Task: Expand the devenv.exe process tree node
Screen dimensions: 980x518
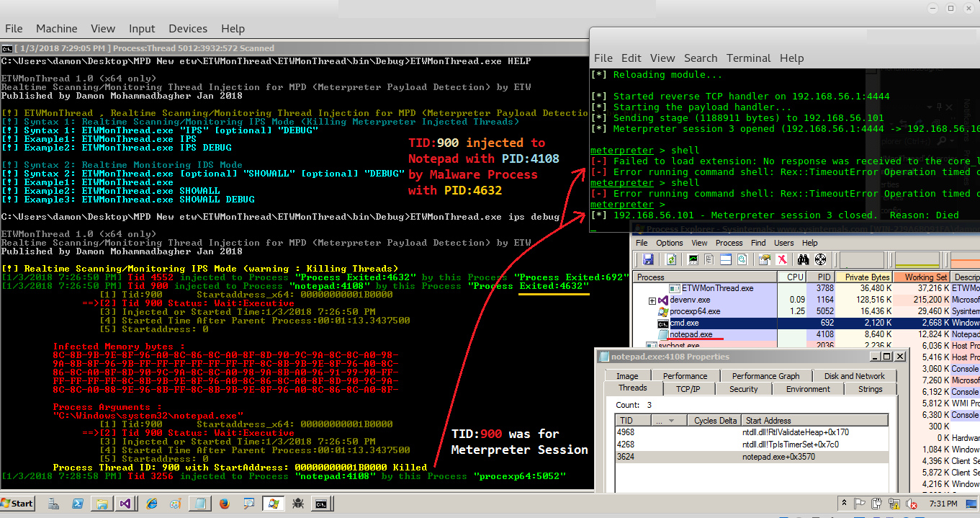Action: click(652, 300)
